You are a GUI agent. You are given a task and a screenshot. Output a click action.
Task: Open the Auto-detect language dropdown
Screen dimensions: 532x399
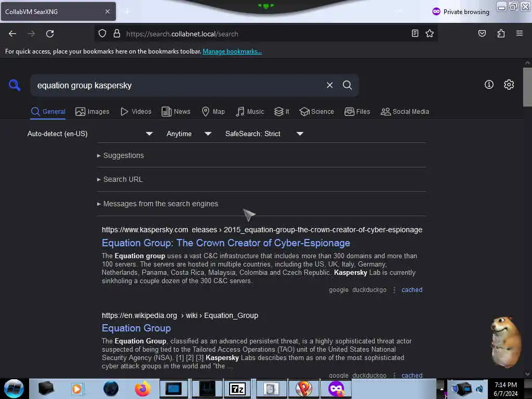tap(90, 134)
